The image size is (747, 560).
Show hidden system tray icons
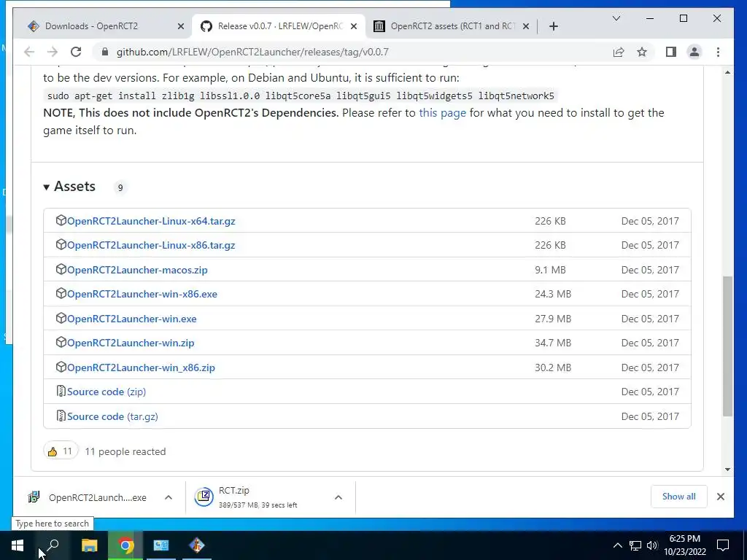click(x=617, y=545)
